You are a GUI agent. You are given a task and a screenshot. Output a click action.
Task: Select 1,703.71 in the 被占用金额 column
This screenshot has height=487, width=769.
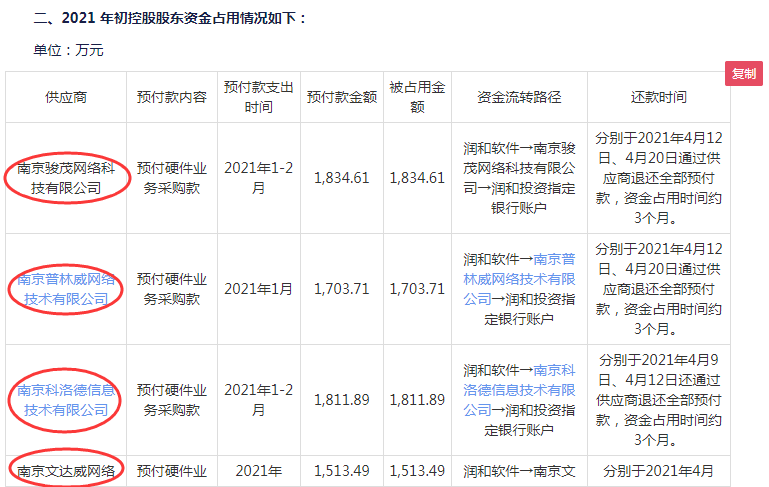click(x=416, y=289)
